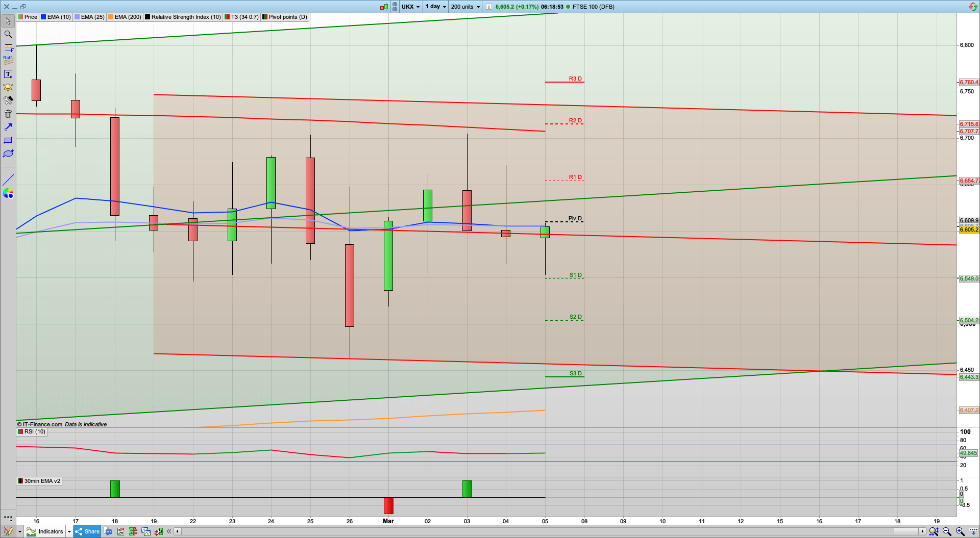Select the eraser trash tool
Image resolution: width=980 pixels, height=538 pixels.
tap(8, 114)
